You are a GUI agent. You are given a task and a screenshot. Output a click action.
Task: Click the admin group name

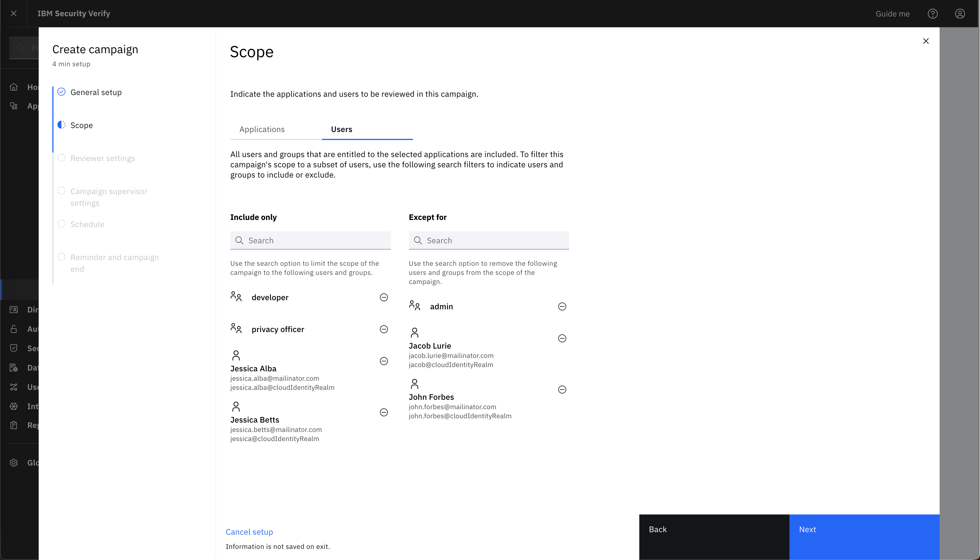[441, 306]
